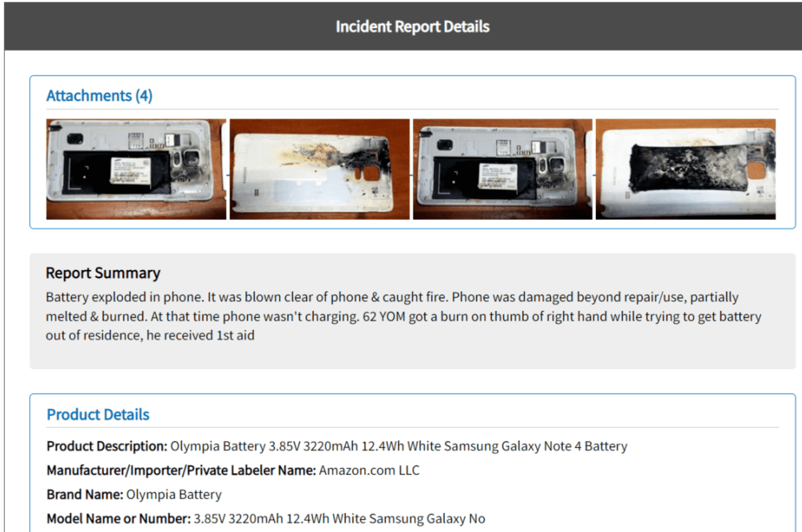Click the Incident Report Details title
This screenshot has width=802, height=532.
pyautogui.click(x=412, y=26)
